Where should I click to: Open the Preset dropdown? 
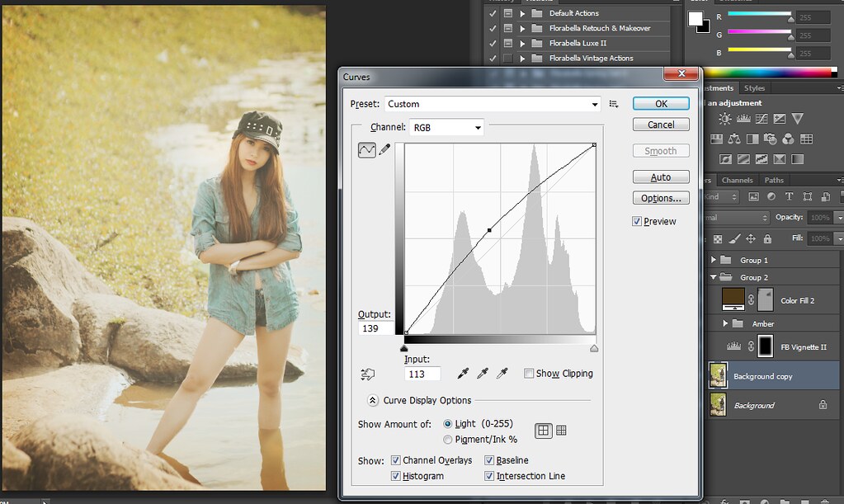(493, 104)
